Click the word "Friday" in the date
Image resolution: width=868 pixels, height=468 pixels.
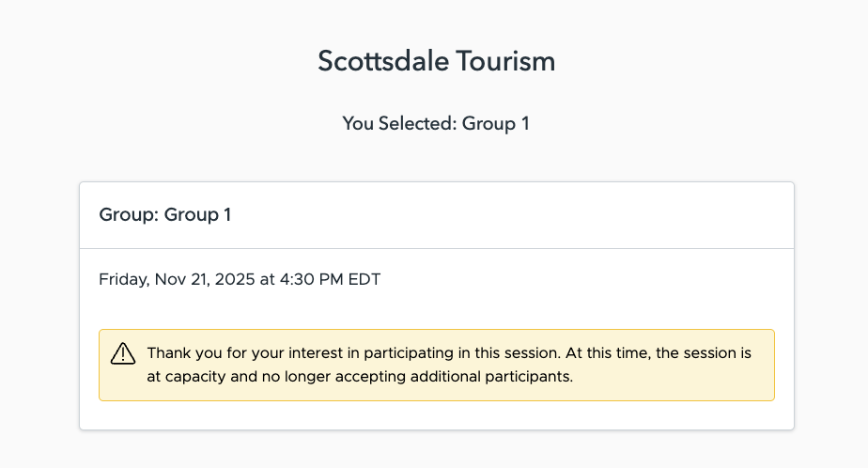(123, 279)
